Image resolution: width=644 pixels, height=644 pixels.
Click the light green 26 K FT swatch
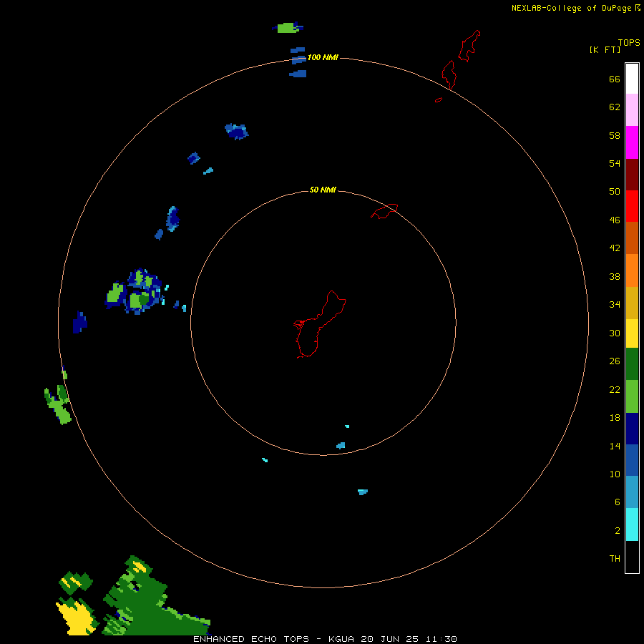(x=632, y=396)
